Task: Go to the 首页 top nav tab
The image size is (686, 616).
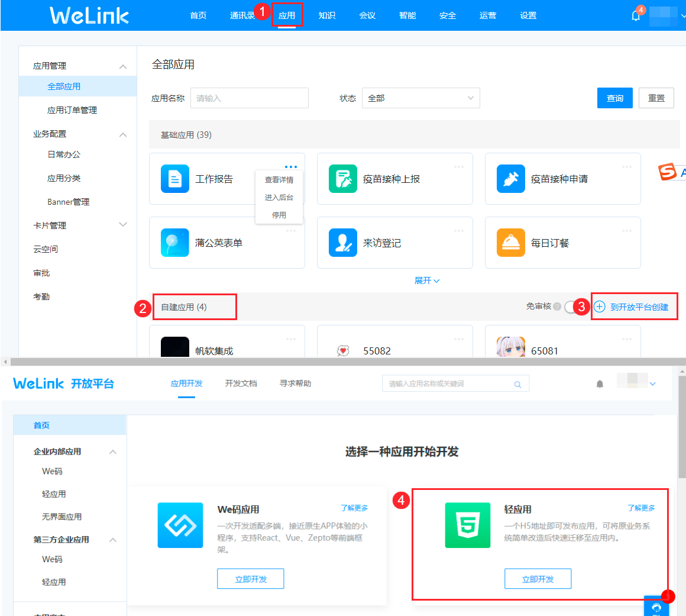Action: point(198,15)
